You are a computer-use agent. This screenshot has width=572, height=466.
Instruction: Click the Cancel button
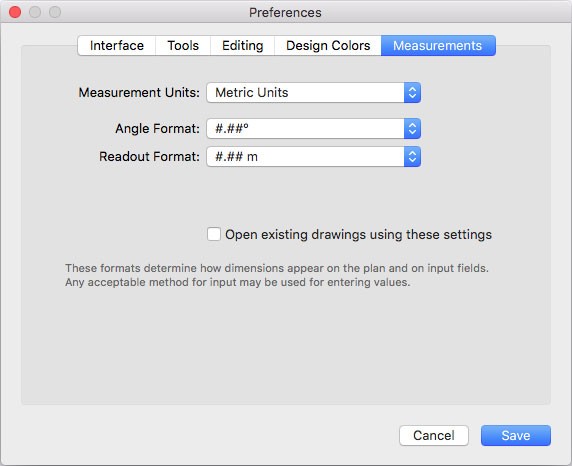pos(434,435)
